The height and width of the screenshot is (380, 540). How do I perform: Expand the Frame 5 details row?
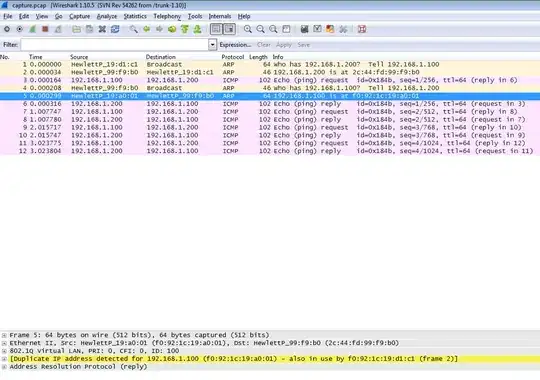(x=4, y=335)
